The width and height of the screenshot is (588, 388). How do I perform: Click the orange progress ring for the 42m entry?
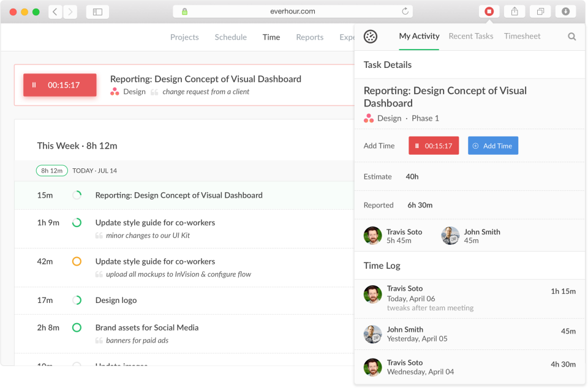[77, 261]
